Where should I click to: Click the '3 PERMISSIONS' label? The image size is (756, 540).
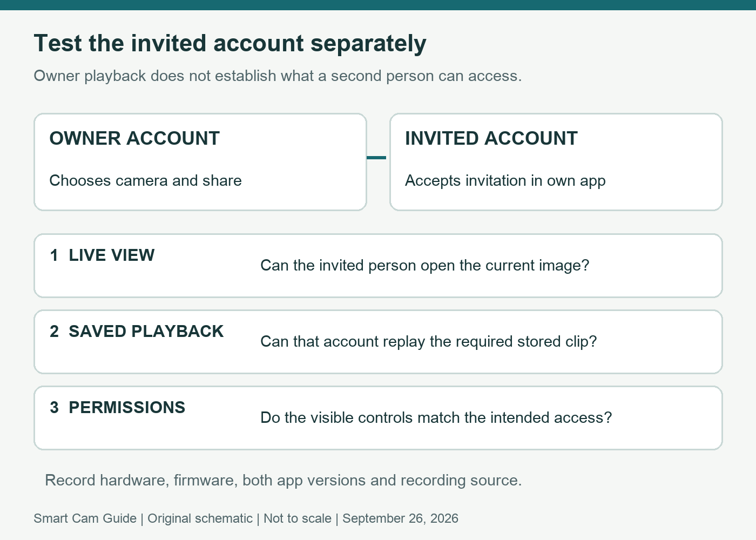click(117, 408)
